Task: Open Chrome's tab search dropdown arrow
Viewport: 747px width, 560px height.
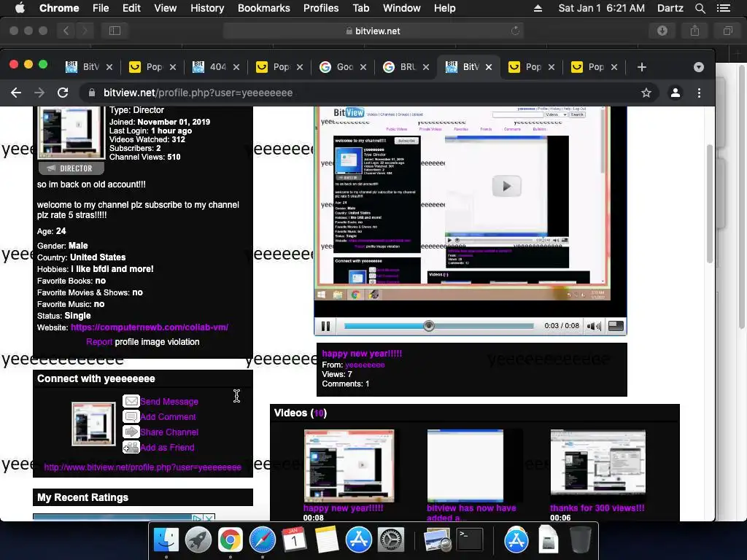Action: (x=698, y=67)
